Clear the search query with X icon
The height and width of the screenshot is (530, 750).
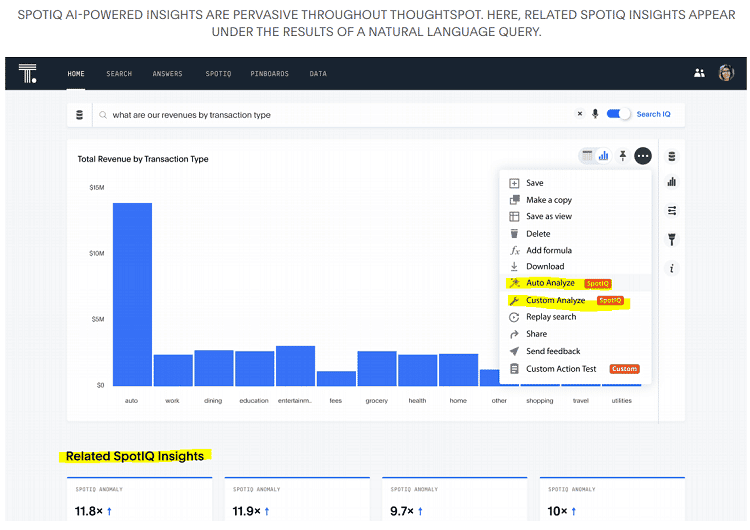point(579,114)
